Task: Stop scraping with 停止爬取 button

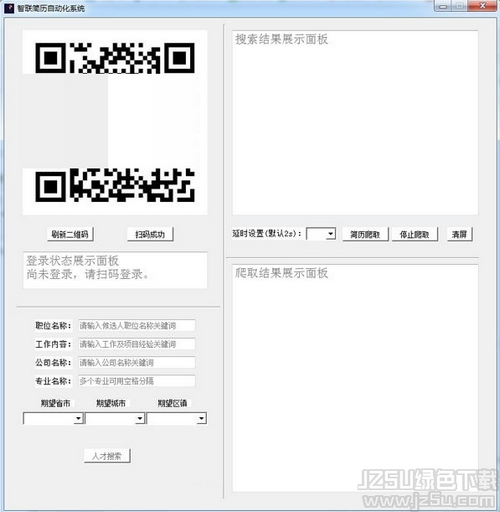Action: pyautogui.click(x=414, y=234)
